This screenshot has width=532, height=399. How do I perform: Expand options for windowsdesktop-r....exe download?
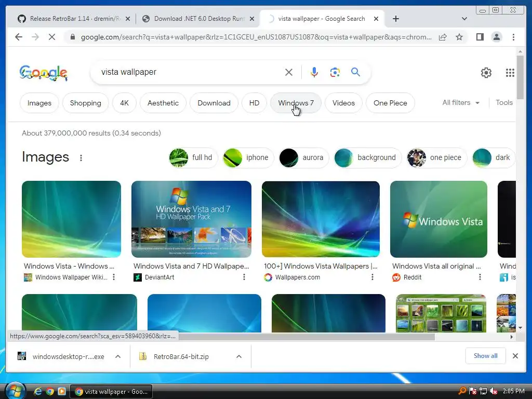(x=118, y=356)
